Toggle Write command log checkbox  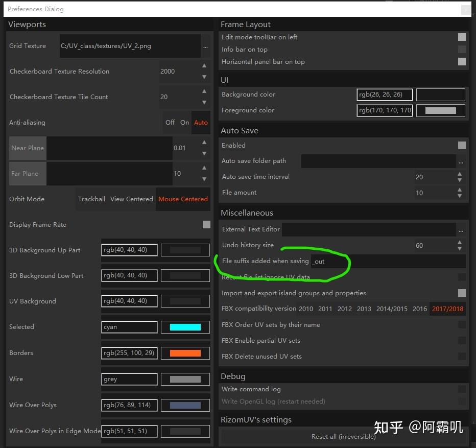462,389
